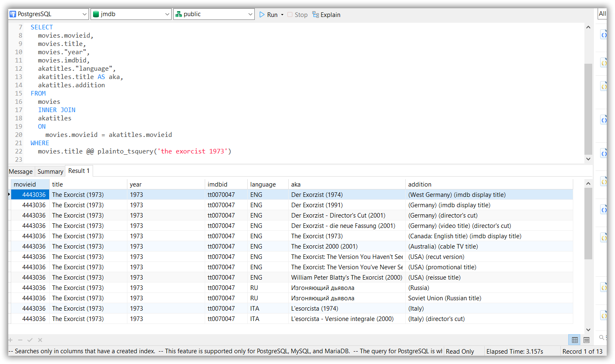Click Explain to show the query plan
This screenshot has width=615, height=364.
[x=326, y=14]
